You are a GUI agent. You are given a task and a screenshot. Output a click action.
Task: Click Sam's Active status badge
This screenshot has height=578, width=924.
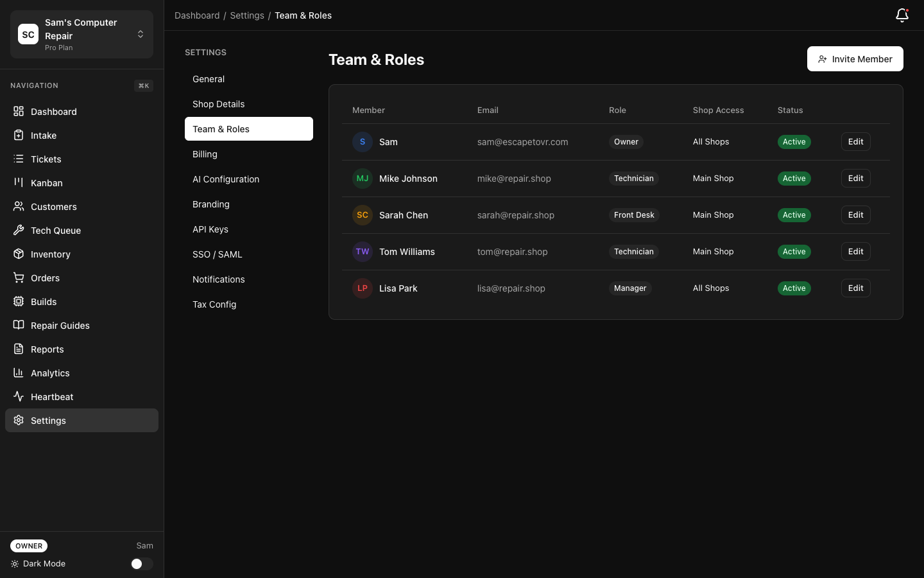(794, 142)
